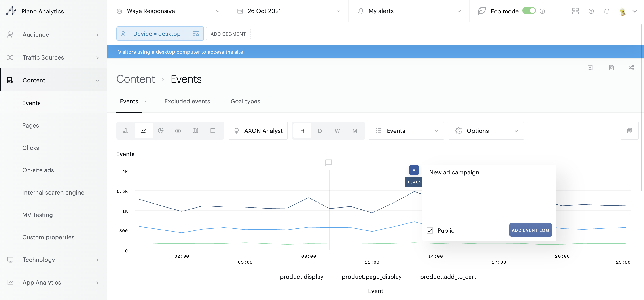Select the bar chart view icon

125,131
